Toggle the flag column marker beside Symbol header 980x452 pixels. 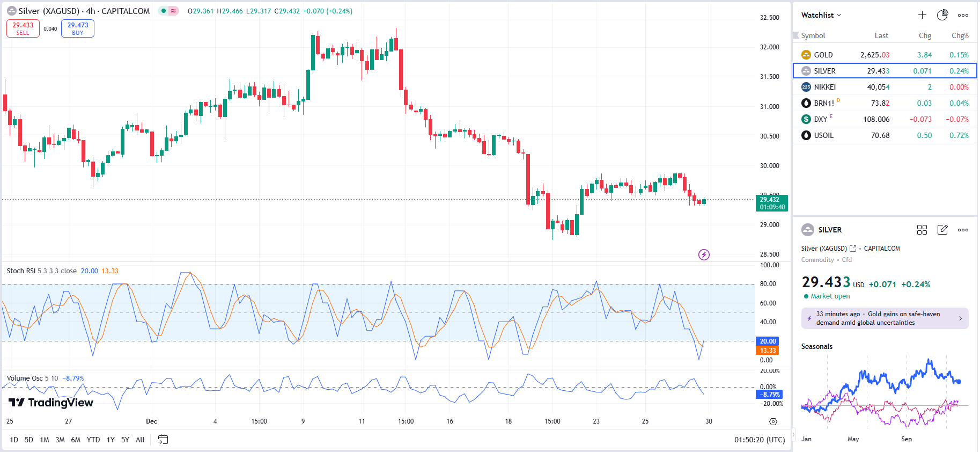[796, 35]
